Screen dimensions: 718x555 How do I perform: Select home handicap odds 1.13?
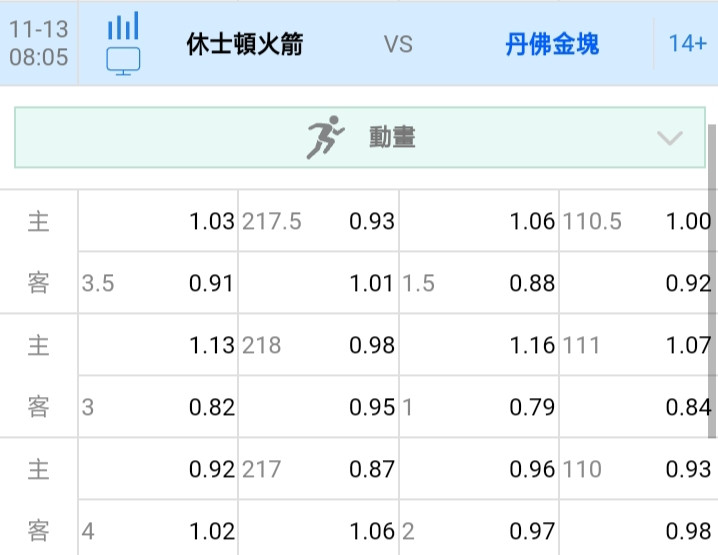212,345
